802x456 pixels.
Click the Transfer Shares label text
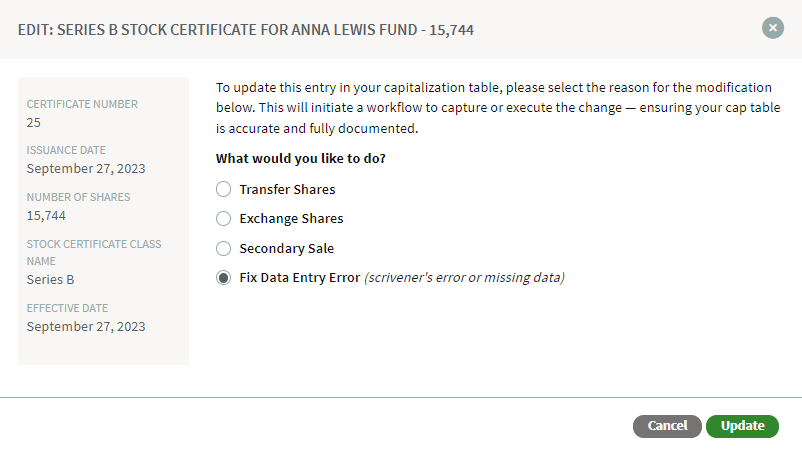coord(287,189)
